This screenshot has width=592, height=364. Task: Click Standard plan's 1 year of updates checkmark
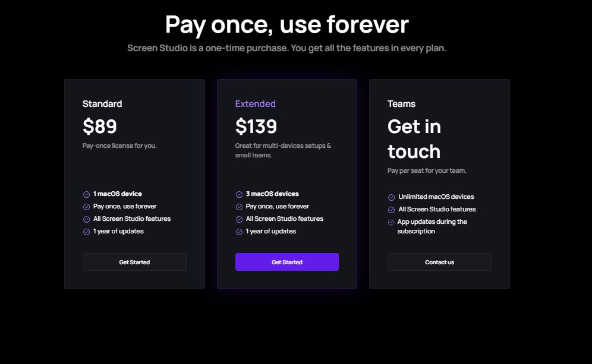(86, 232)
